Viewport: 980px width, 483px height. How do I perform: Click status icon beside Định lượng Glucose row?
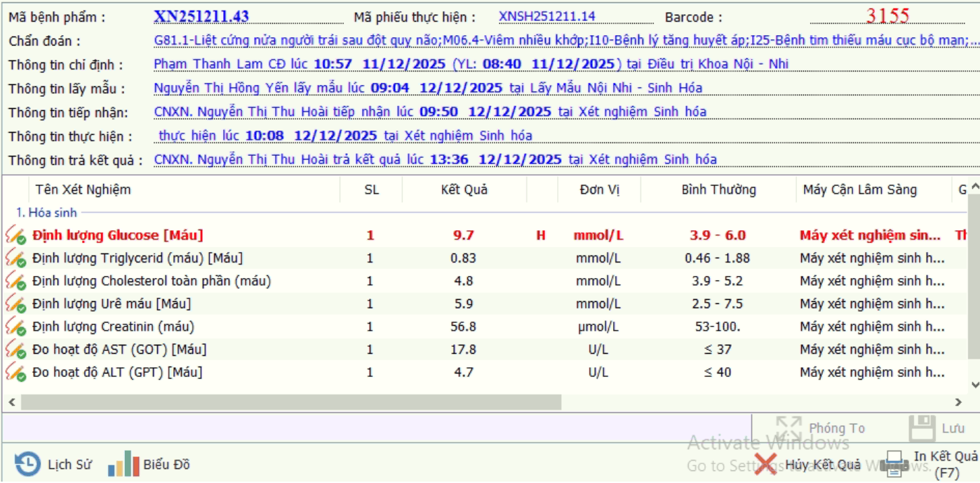(x=15, y=236)
